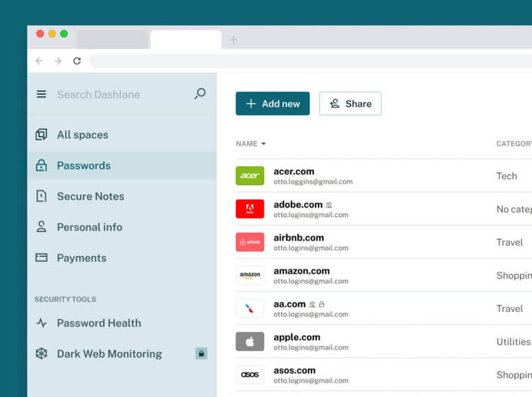Viewport: 532px width, 397px height.
Task: Click the Personal info person icon
Action: click(41, 226)
